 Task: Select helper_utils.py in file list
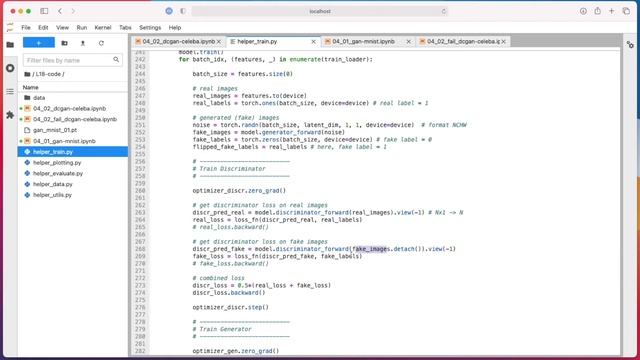point(73,195)
